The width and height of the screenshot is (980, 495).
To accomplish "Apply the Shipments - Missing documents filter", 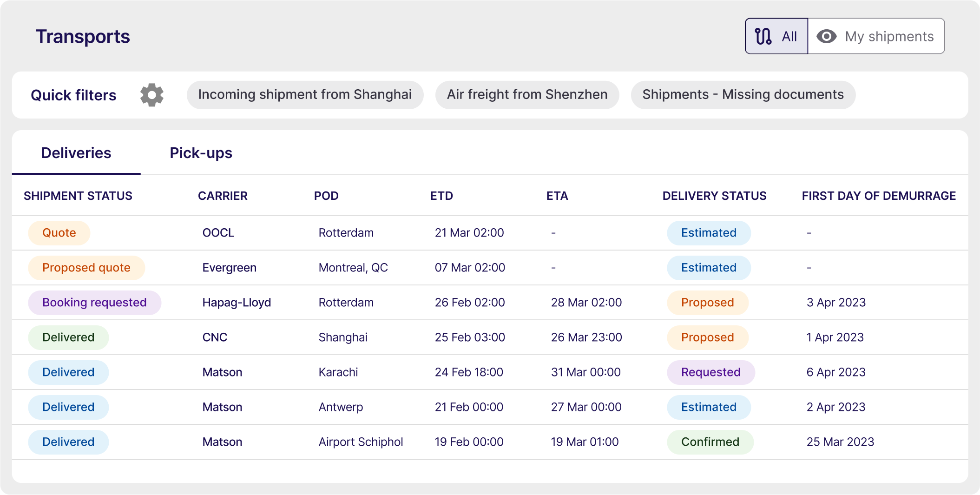I will tap(743, 94).
